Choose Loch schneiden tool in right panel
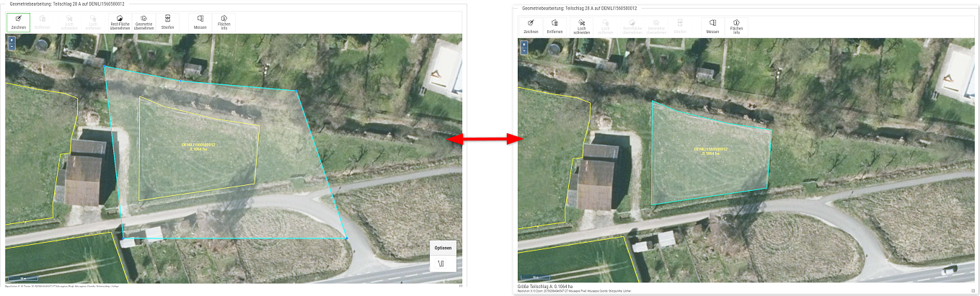Image resolution: width=980 pixels, height=296 pixels. [x=581, y=27]
